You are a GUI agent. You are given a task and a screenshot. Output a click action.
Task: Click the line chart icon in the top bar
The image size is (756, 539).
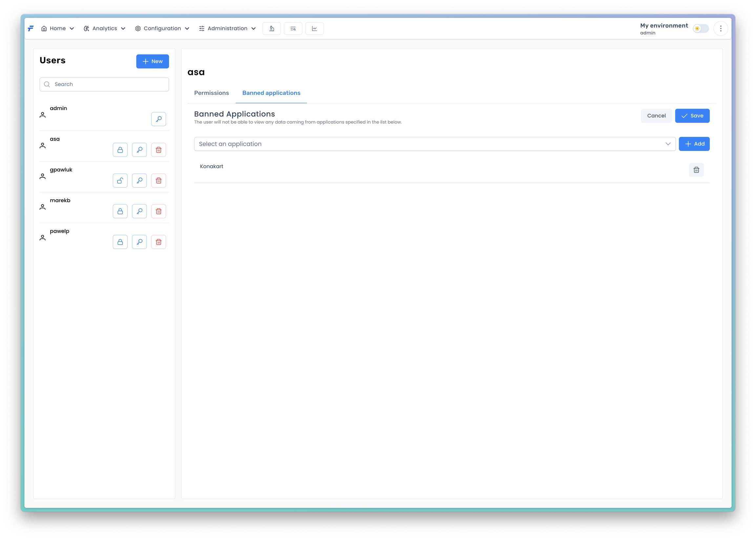pyautogui.click(x=314, y=29)
